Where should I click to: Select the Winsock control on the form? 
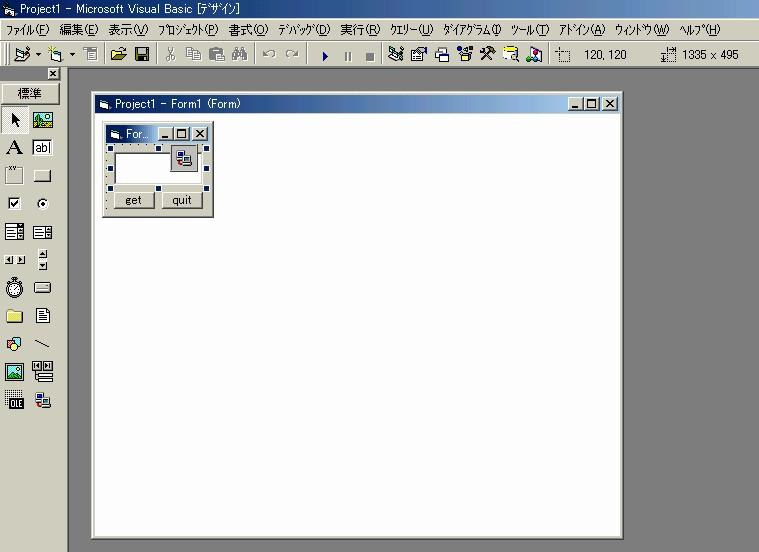click(184, 158)
